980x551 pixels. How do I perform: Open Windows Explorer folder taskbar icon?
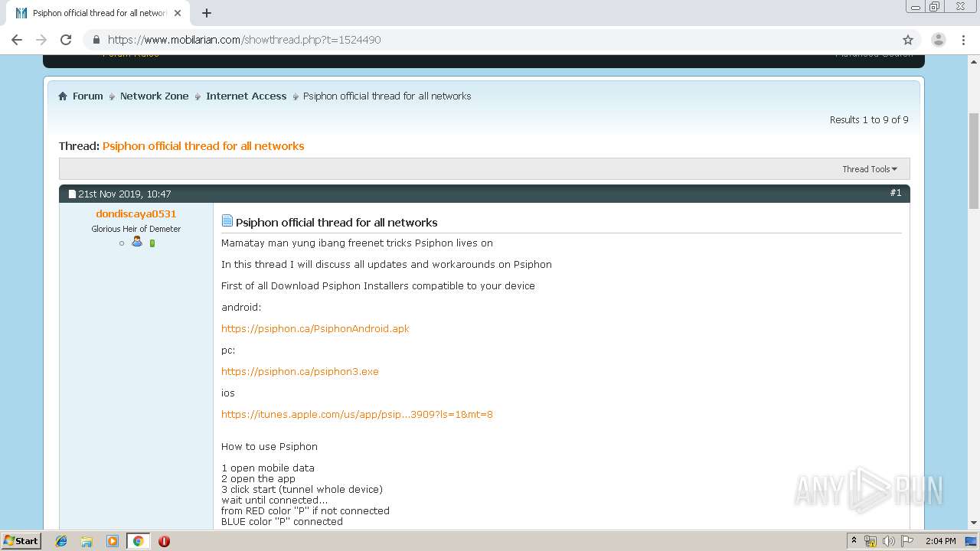(87, 541)
